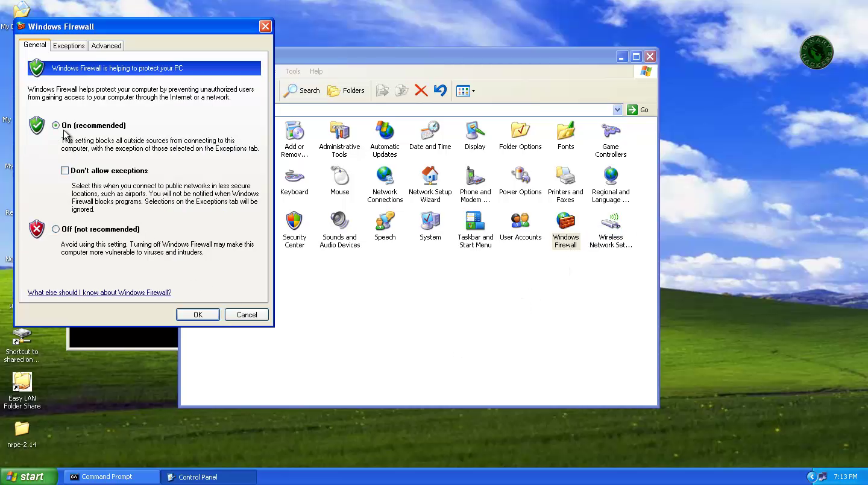The height and width of the screenshot is (485, 868).
Task: Launch Network Setup Wizard
Action: click(430, 185)
